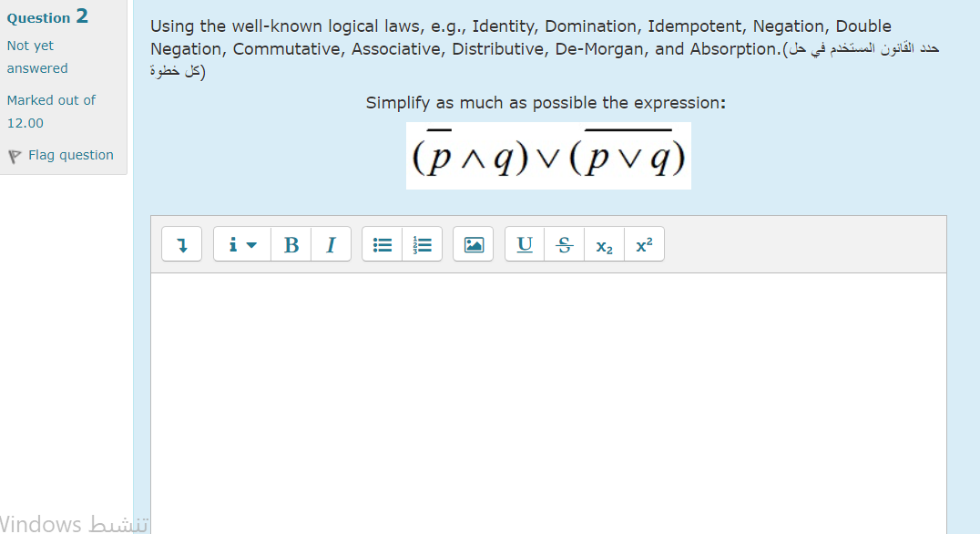Viewport: 980px width, 534px height.
Task: Apply superscript formatting
Action: coord(644,243)
